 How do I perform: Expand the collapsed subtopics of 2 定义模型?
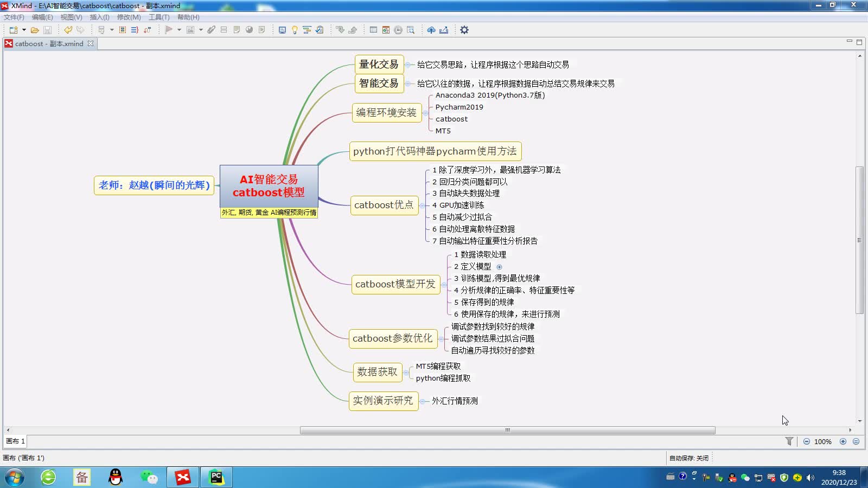(500, 267)
